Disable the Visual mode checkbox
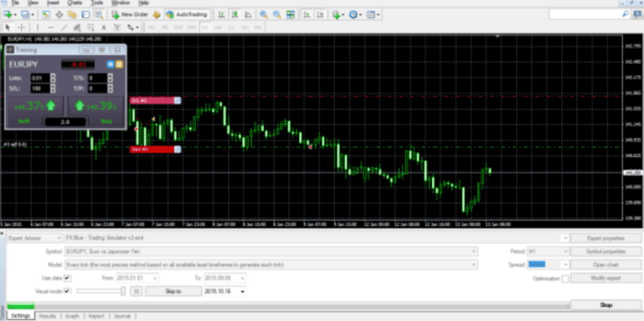 pos(67,291)
